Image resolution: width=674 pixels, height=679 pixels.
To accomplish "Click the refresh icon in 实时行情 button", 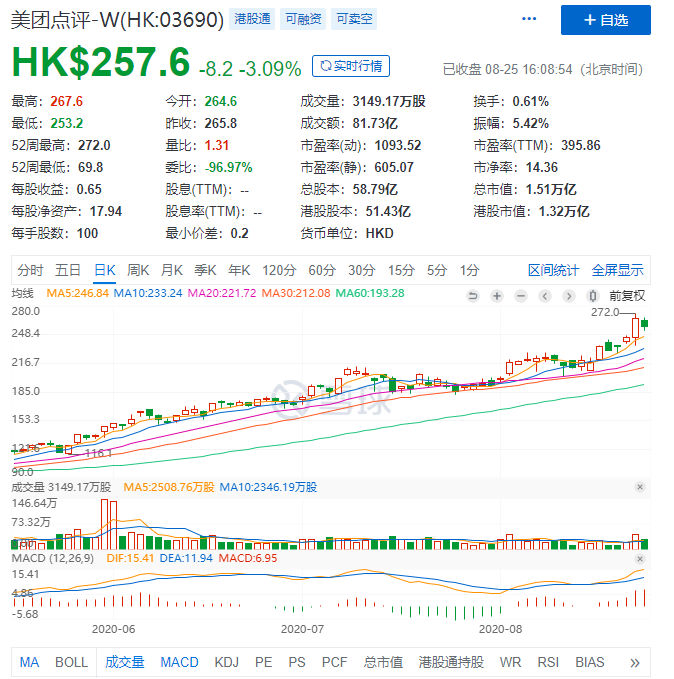I will pyautogui.click(x=324, y=66).
